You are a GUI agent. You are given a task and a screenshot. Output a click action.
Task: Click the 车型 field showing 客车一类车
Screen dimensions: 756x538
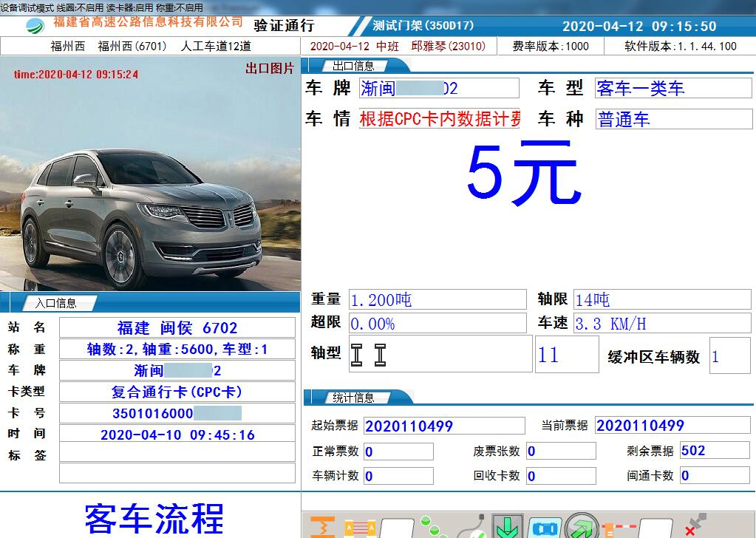[x=672, y=89]
